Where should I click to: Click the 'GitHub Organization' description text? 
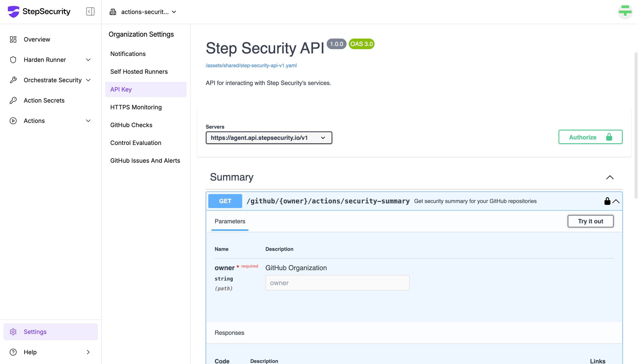296,268
